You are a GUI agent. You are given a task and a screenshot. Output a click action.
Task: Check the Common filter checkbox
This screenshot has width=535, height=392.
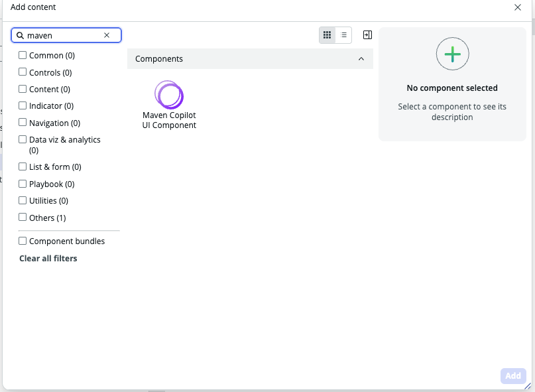(x=22, y=55)
